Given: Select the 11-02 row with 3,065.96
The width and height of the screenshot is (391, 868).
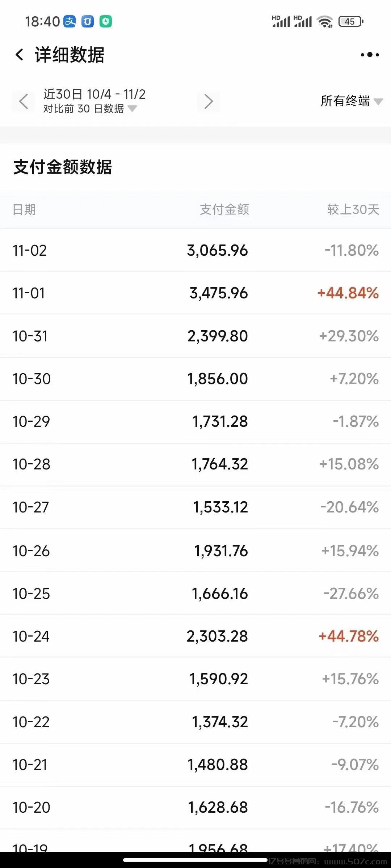Looking at the screenshot, I should click(195, 250).
